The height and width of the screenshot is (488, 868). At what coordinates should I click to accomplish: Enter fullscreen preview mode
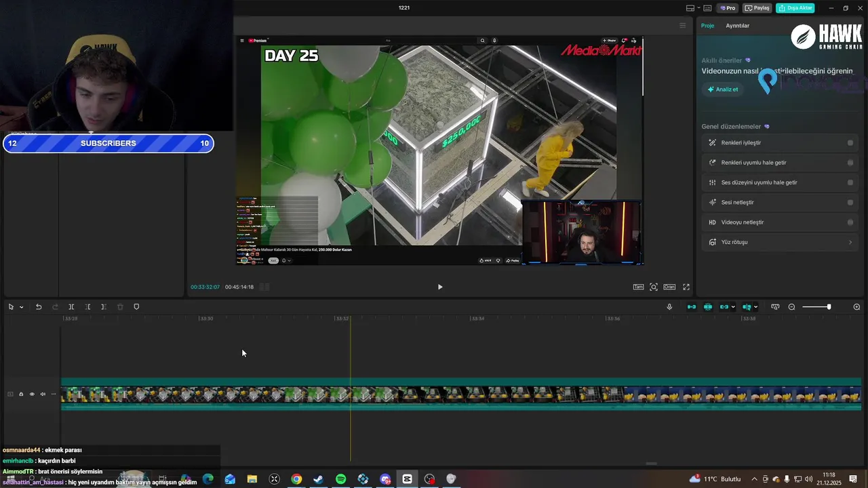tap(686, 287)
